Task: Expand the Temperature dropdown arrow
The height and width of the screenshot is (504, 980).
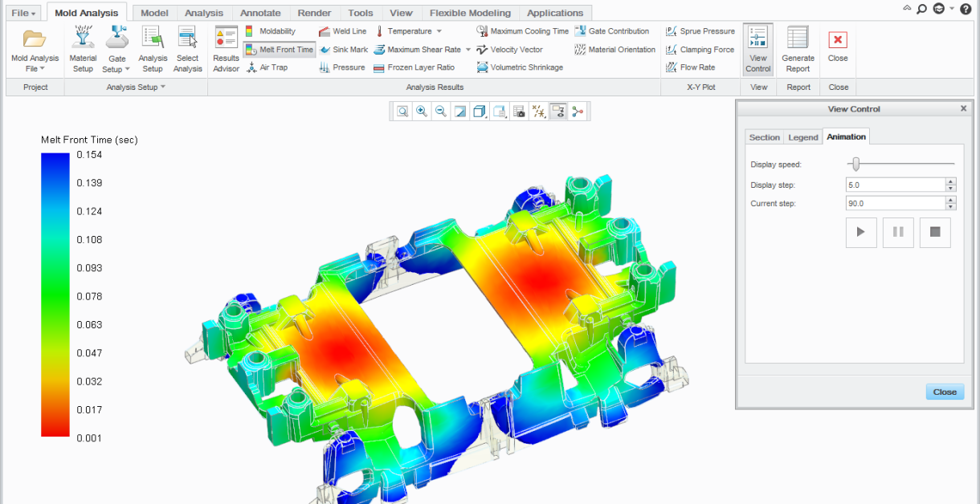Action: (439, 31)
